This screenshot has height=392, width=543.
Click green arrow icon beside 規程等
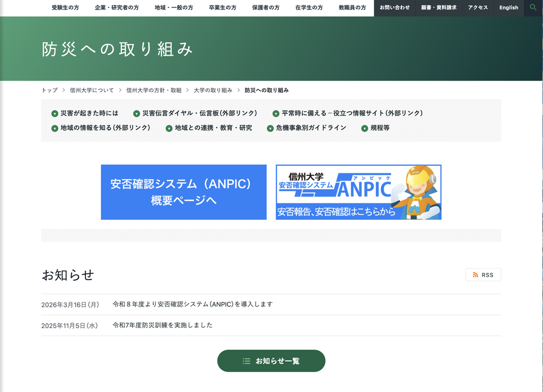[x=364, y=128]
